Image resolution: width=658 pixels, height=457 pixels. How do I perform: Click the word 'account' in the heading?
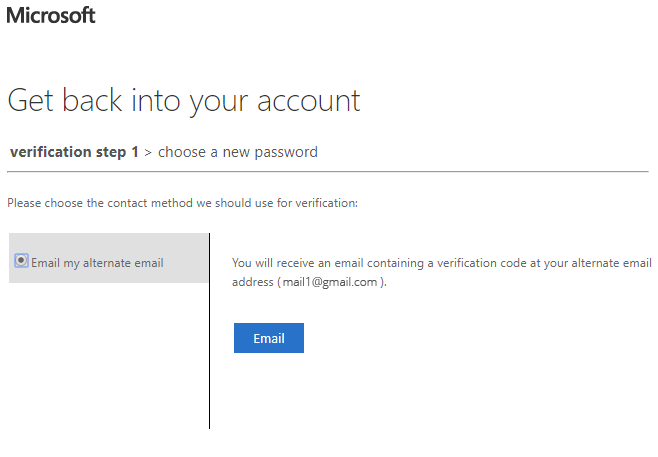308,101
